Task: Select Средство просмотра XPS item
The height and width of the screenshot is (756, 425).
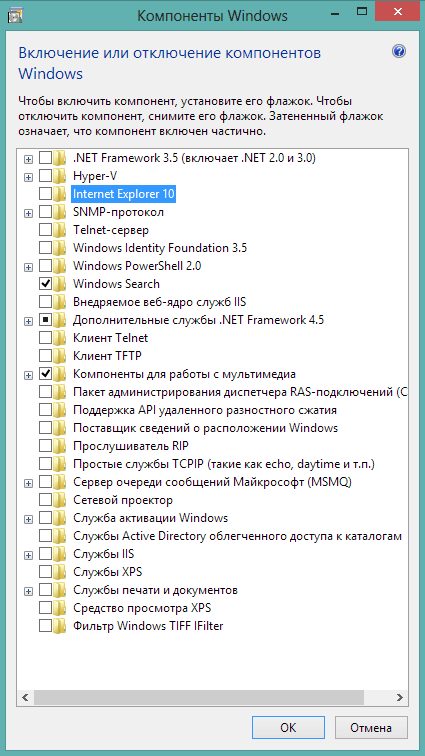Action: click(142, 608)
